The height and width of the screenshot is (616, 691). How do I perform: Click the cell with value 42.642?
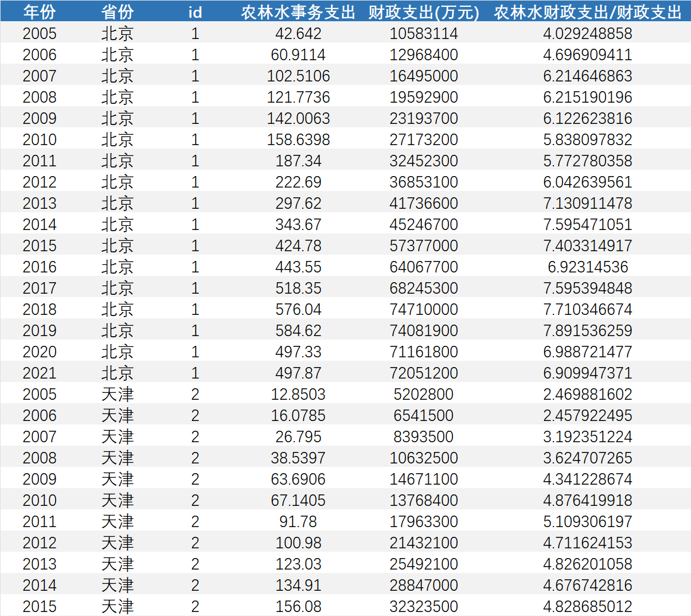pos(298,34)
